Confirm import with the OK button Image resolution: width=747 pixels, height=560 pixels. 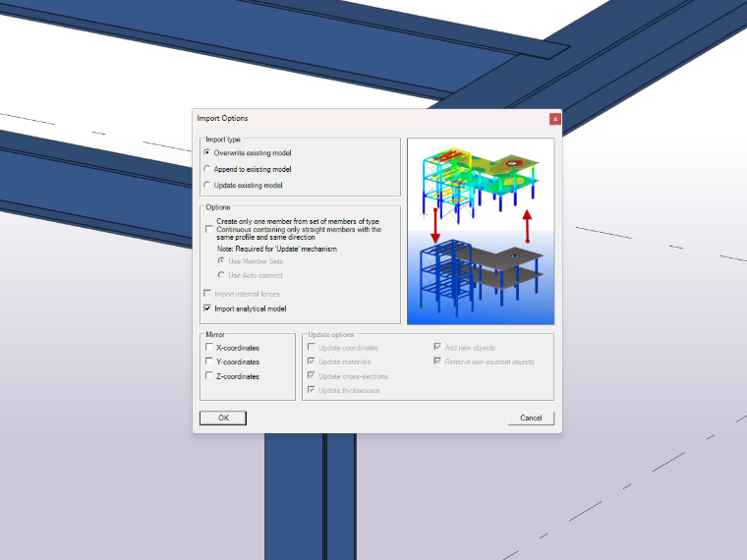pyautogui.click(x=223, y=418)
